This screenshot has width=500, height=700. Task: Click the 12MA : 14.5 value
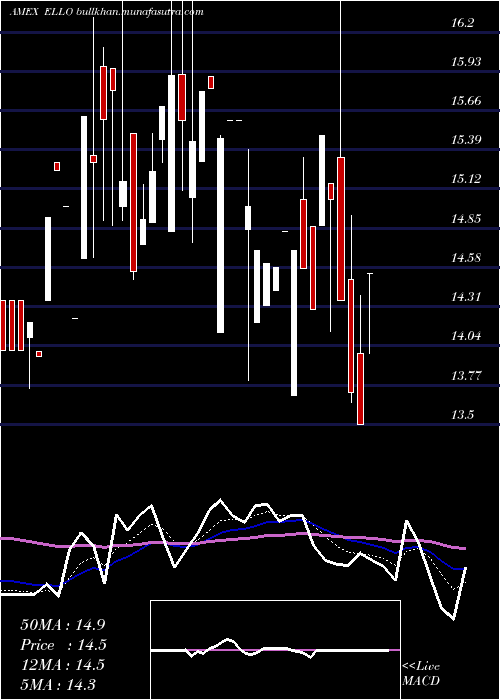(62, 664)
